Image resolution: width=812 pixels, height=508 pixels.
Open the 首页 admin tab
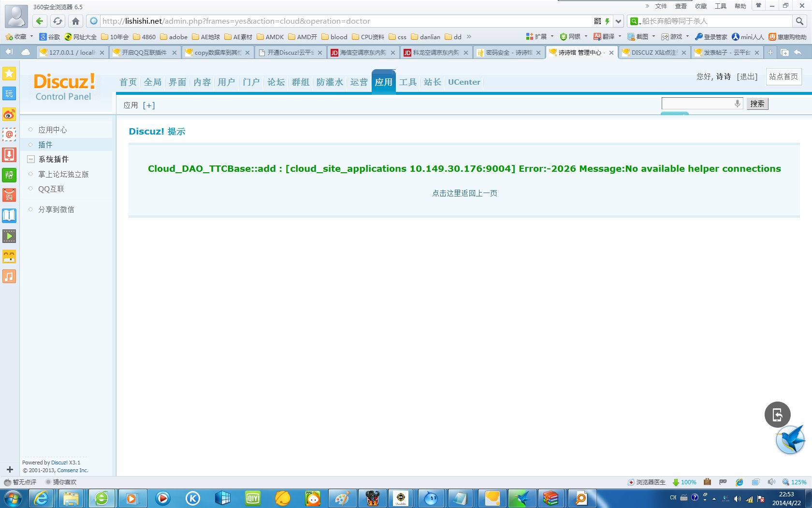tap(128, 82)
